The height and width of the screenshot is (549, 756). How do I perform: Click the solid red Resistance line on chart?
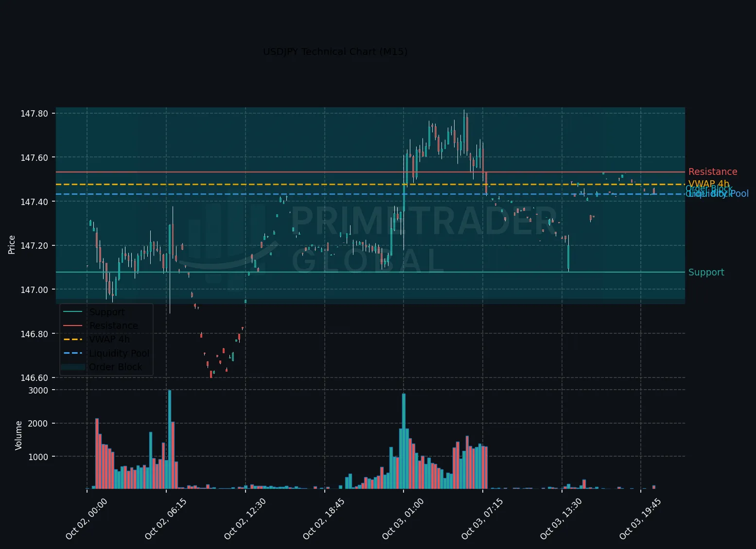pyautogui.click(x=370, y=172)
